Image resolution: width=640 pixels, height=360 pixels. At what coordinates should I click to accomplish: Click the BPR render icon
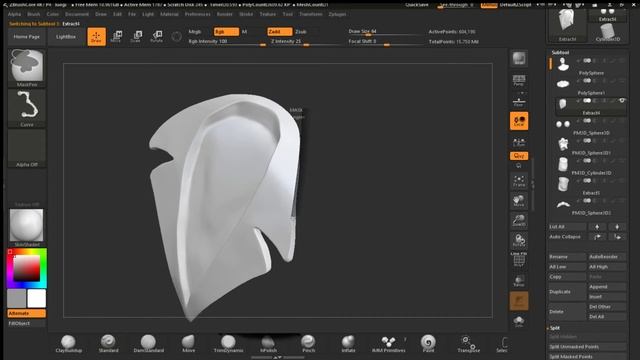click(x=519, y=59)
